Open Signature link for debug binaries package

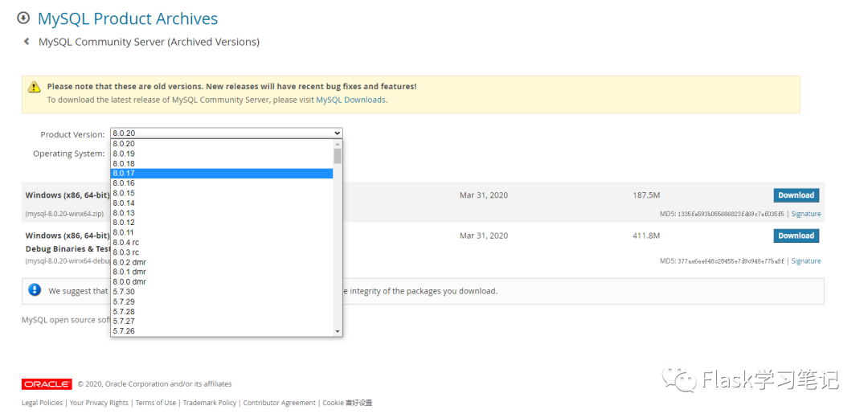(x=806, y=260)
